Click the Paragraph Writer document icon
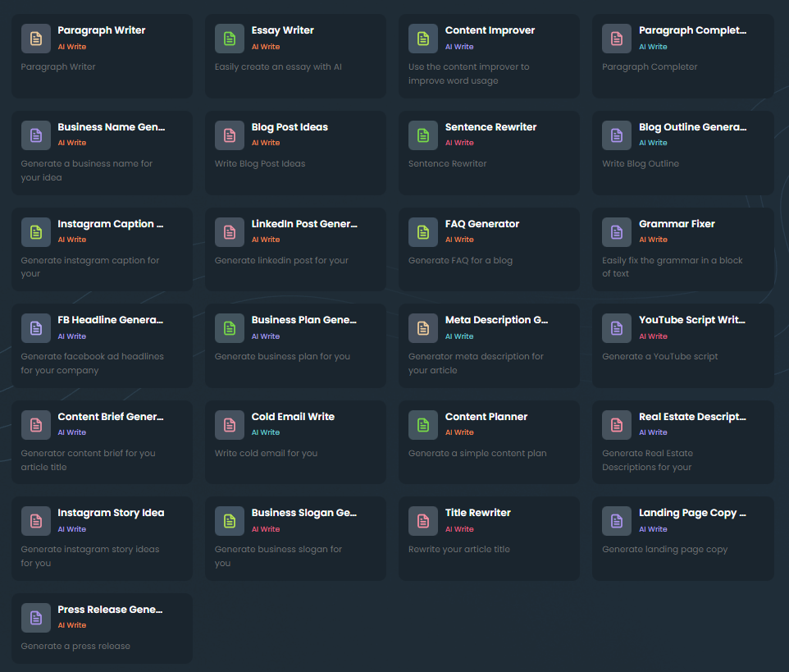Screen dimensions: 789x672 (x=36, y=39)
